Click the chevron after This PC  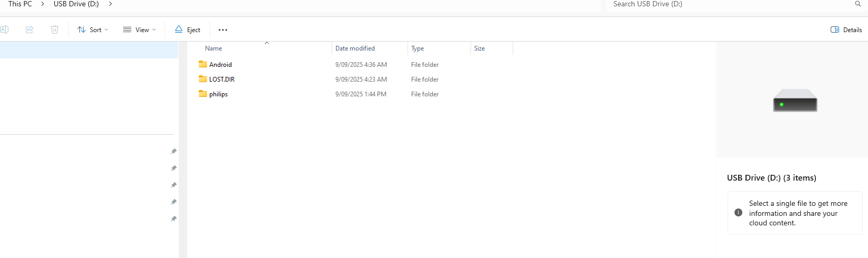point(43,4)
